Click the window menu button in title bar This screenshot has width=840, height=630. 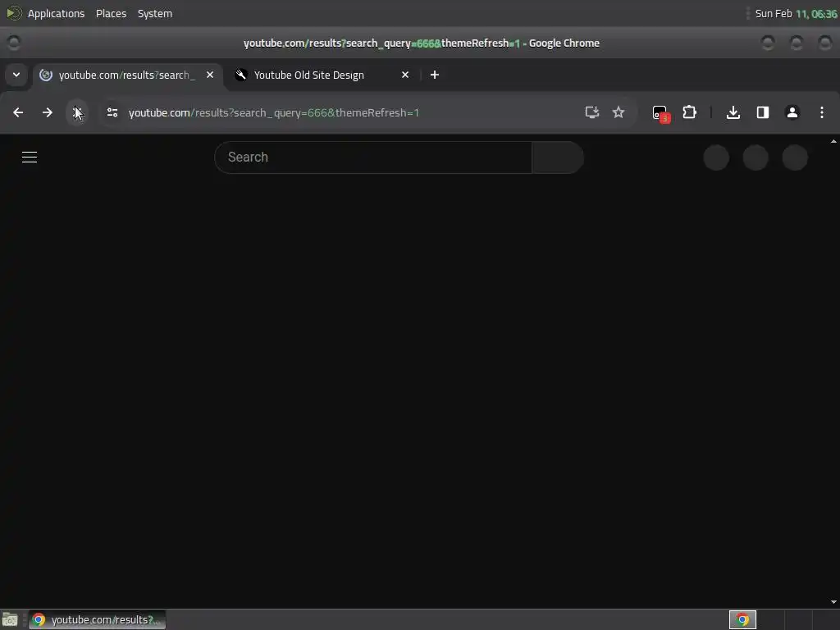13,43
